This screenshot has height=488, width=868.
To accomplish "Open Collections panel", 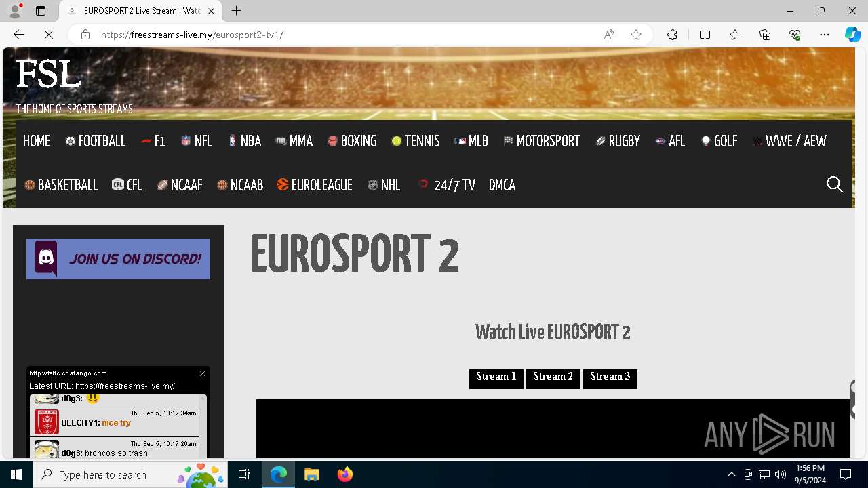I will coord(765,35).
